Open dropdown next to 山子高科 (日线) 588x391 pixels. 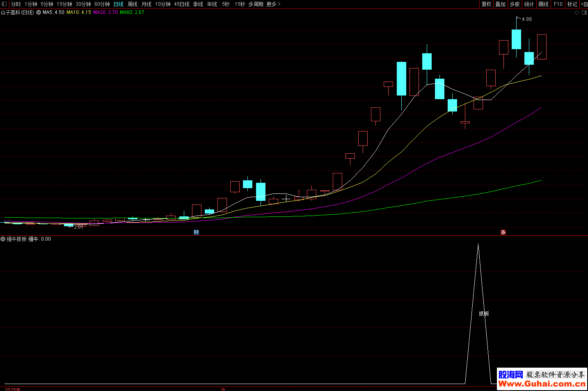coord(39,12)
